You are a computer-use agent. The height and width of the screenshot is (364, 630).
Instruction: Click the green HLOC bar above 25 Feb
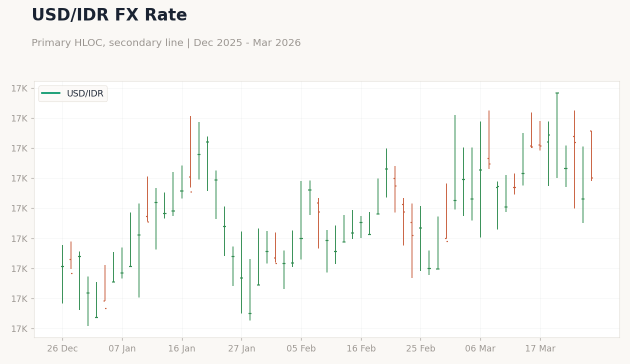[x=420, y=238]
